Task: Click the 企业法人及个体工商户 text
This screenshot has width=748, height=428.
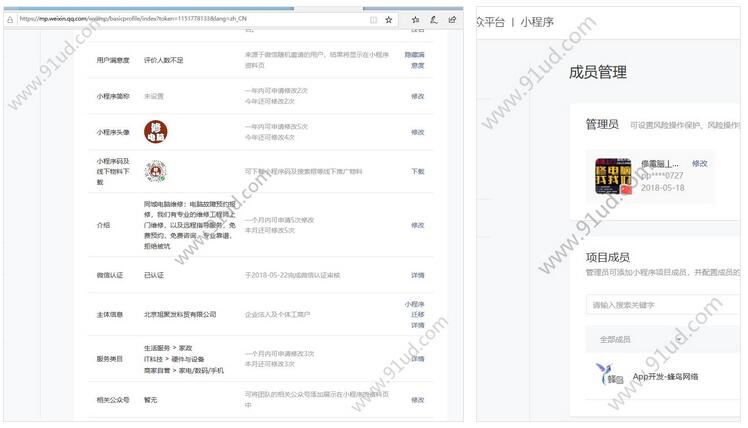Action: pos(277,314)
